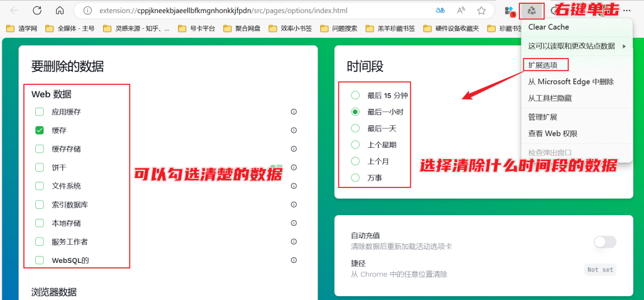644x300 pixels.
Task: Check the 文件系统 checkbox
Action: point(40,186)
